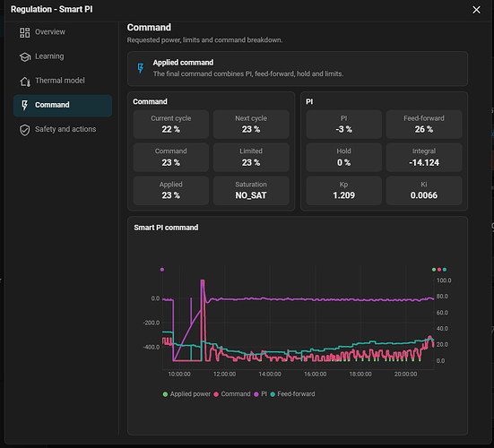Click the Applied command info card
Screen dimensions: 494x448
click(x=298, y=69)
